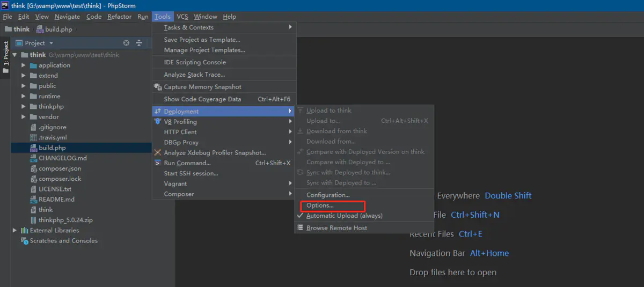This screenshot has height=287, width=644.
Task: Click the .travis.yml file icon
Action: (33, 137)
